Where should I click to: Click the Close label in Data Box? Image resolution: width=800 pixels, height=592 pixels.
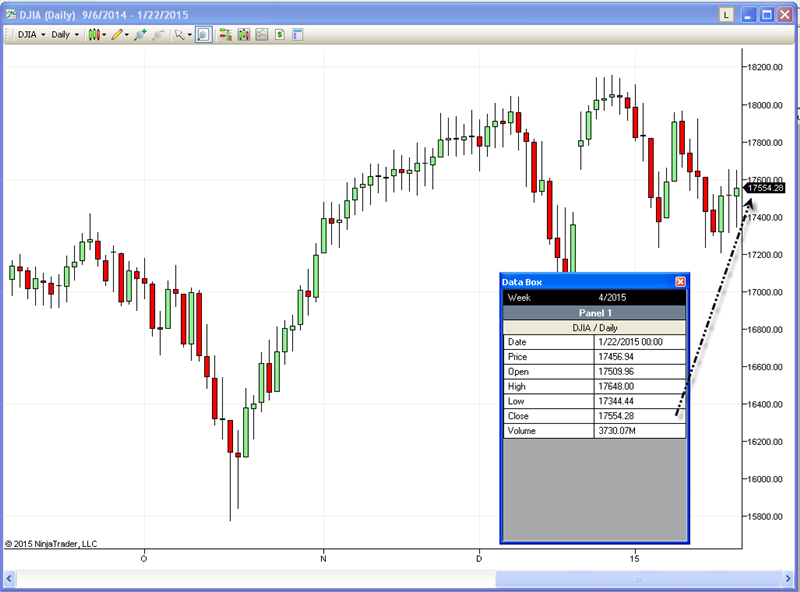pos(518,416)
